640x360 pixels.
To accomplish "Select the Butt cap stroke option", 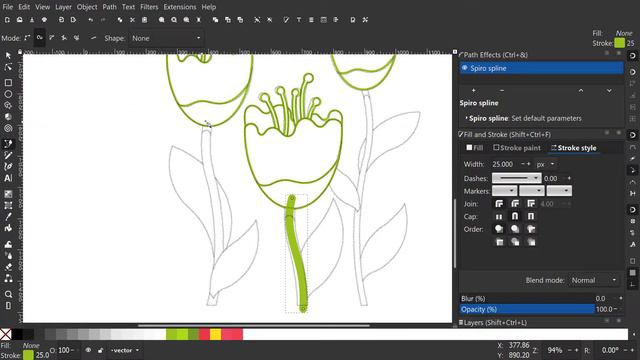I will coord(499,216).
